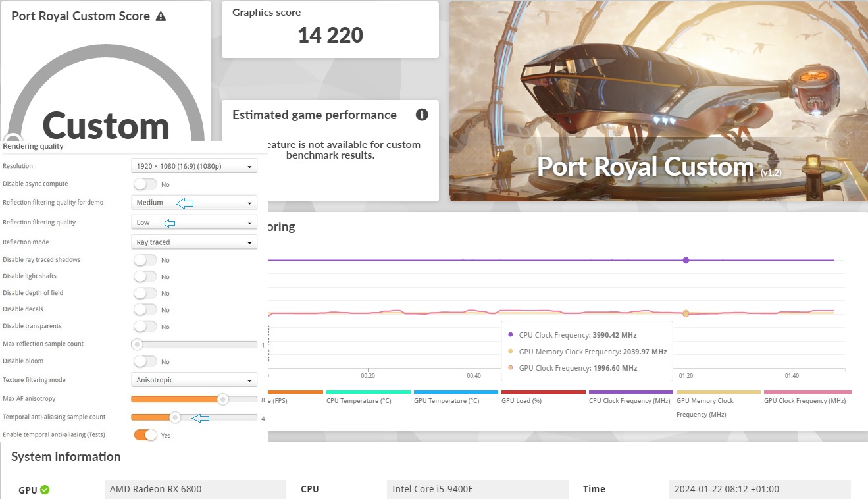The width and height of the screenshot is (868, 499).
Task: Click the 2024-01-22 08:12 time field
Action: (759, 489)
